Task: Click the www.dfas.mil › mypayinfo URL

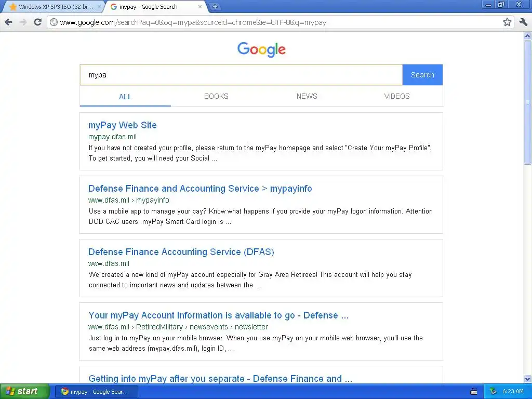Action: coord(129,200)
